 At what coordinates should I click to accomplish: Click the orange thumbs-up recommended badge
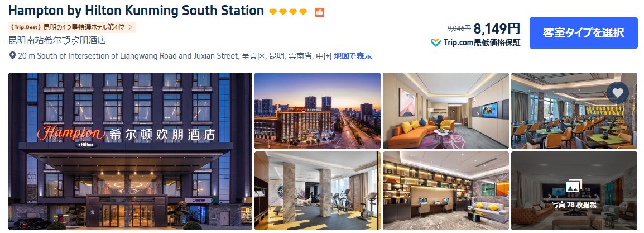(320, 12)
